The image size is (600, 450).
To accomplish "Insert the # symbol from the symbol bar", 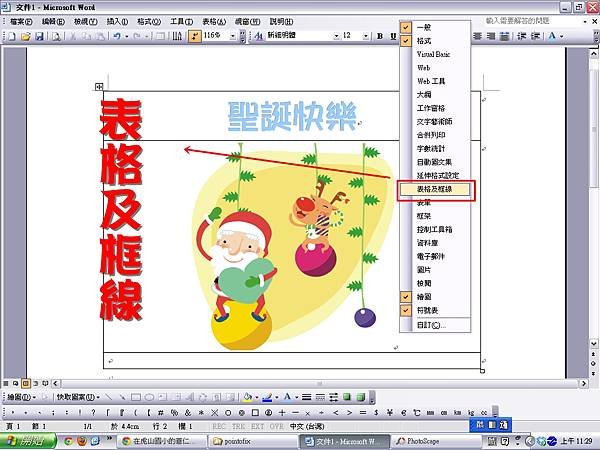I will pyautogui.click(x=161, y=412).
